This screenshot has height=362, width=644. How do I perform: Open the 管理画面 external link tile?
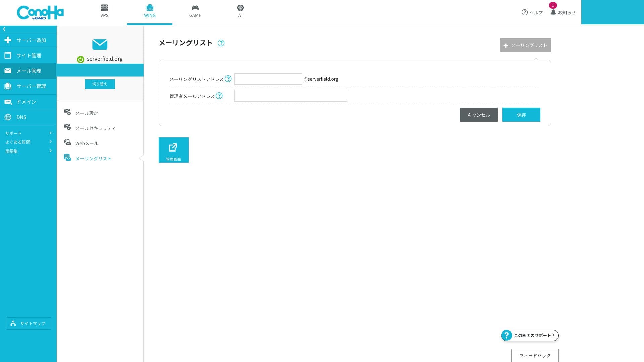coord(173,150)
